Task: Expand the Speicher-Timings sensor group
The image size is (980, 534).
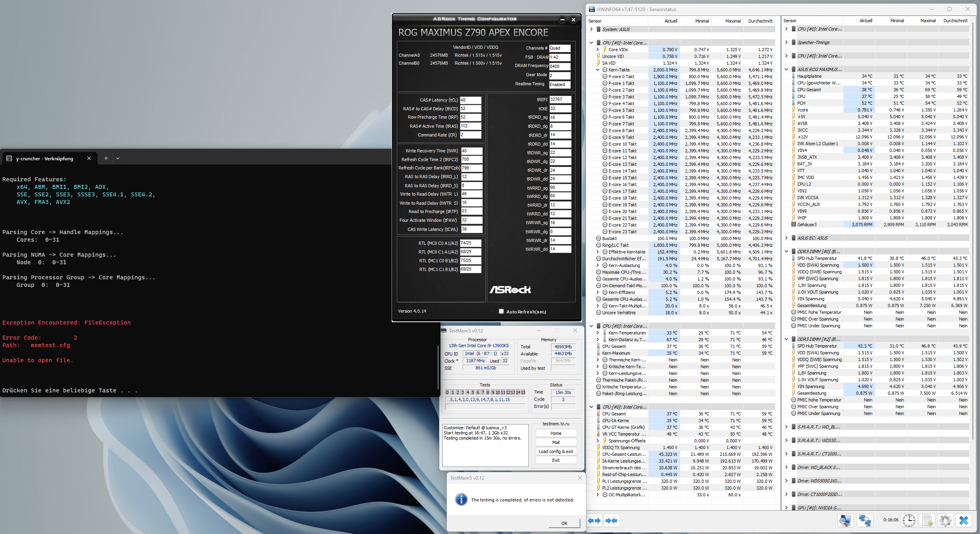Action: pos(786,42)
